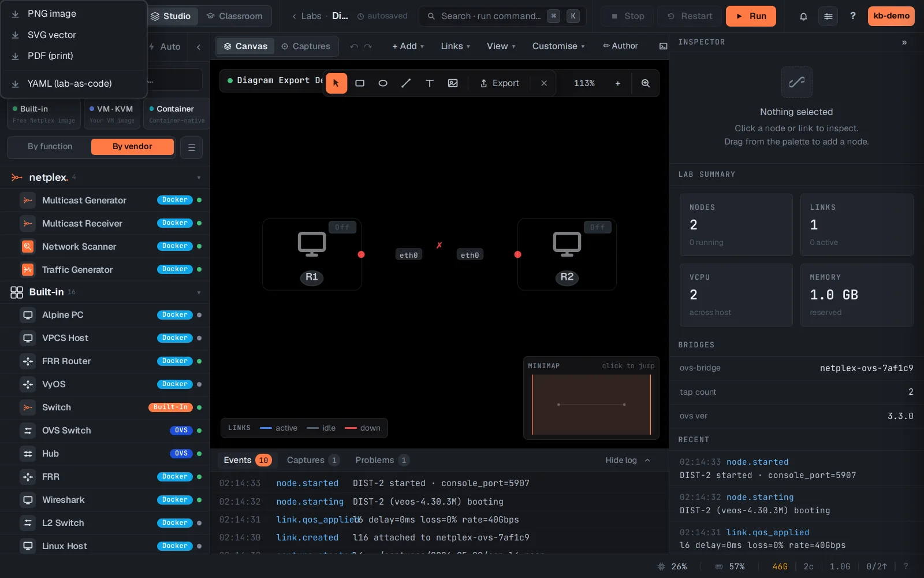924x578 pixels.
Task: Click the list view icon beside By vendor
Action: point(192,147)
